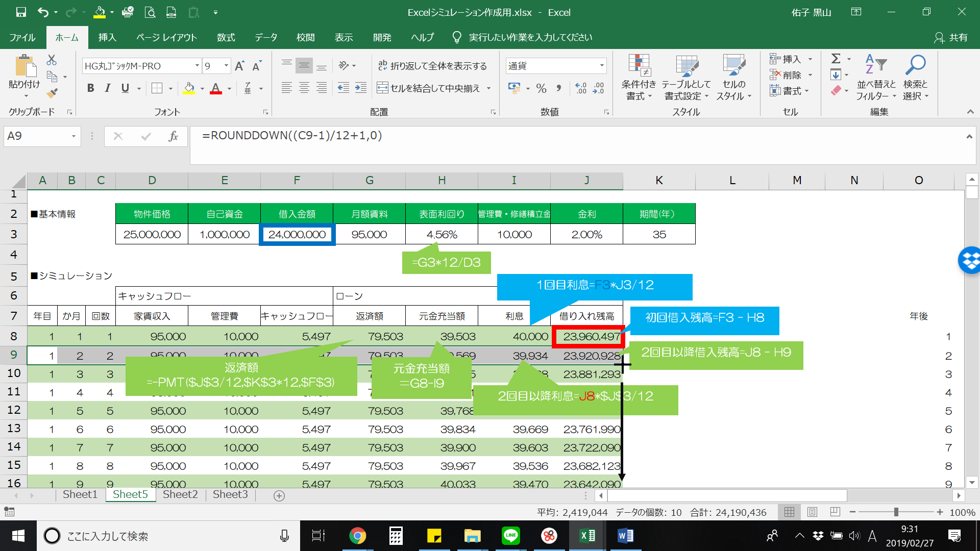The height and width of the screenshot is (551, 980).
Task: Add a new sheet with plus button
Action: click(279, 495)
